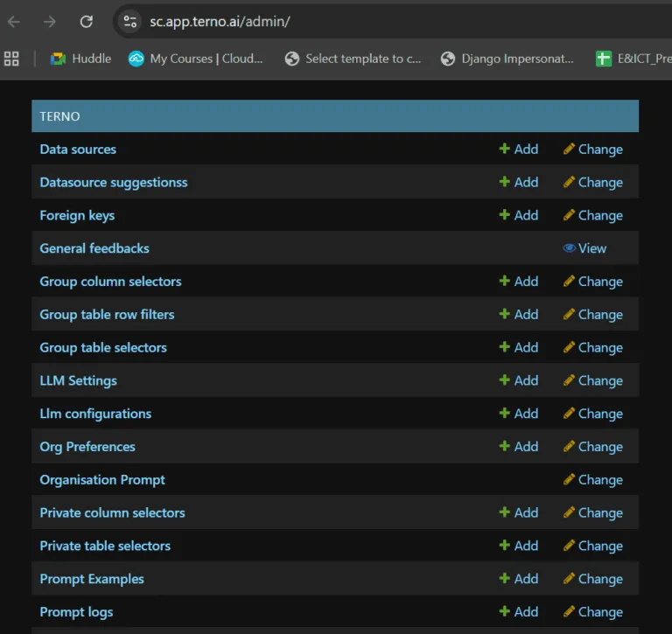
Task: Add a new LLM Settings entry
Action: [519, 380]
